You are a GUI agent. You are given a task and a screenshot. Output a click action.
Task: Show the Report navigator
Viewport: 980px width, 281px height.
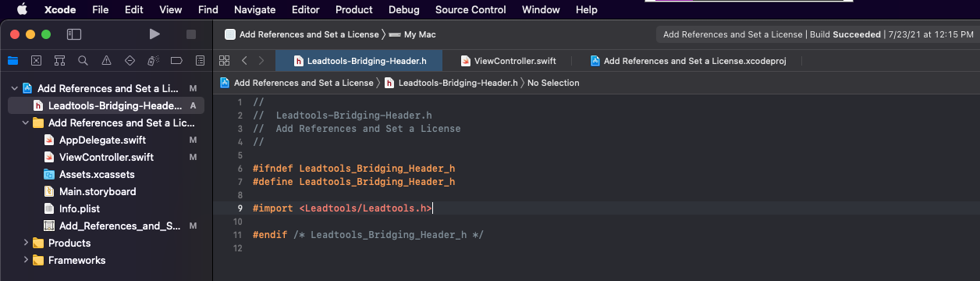pos(200,60)
